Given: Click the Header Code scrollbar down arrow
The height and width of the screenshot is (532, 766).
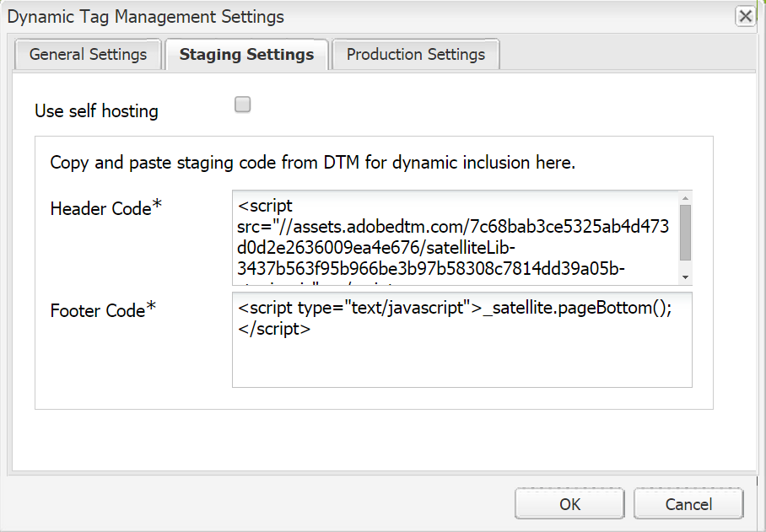Looking at the screenshot, I should click(x=685, y=277).
